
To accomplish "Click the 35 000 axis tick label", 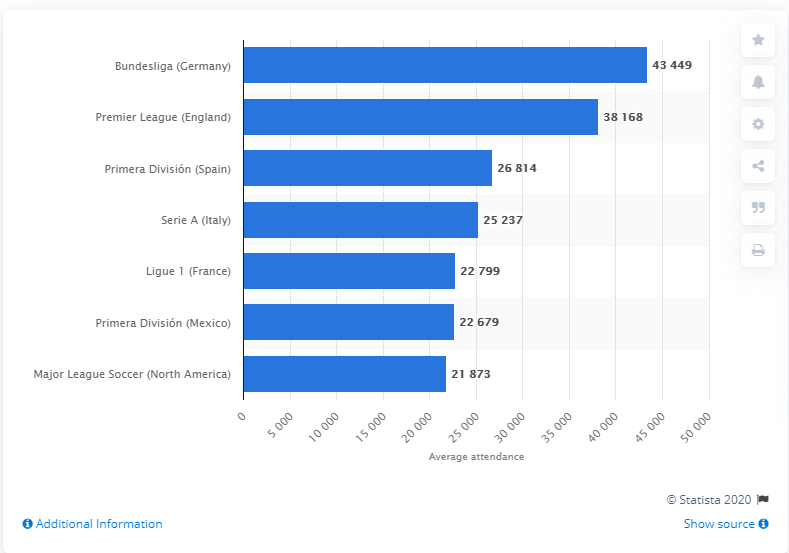I will pos(557,427).
